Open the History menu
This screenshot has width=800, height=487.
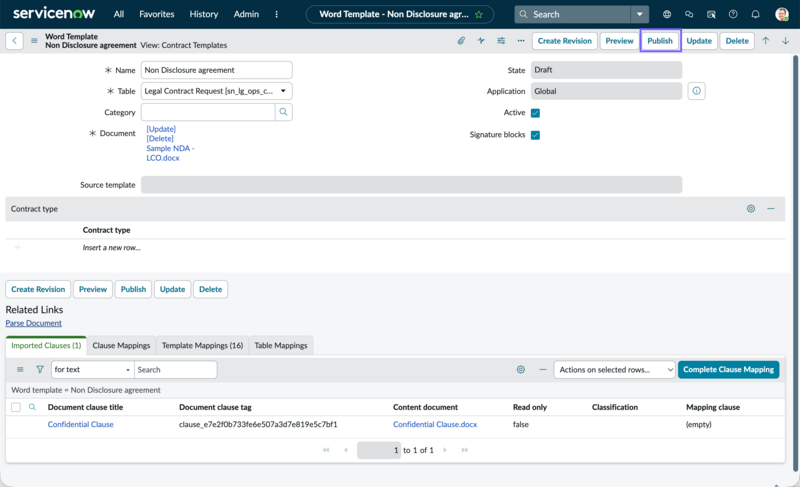click(204, 14)
